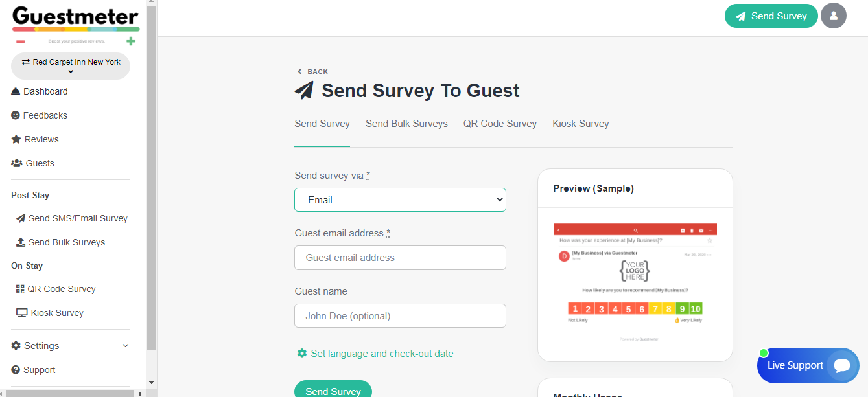Click the Guest name input field

tap(400, 316)
